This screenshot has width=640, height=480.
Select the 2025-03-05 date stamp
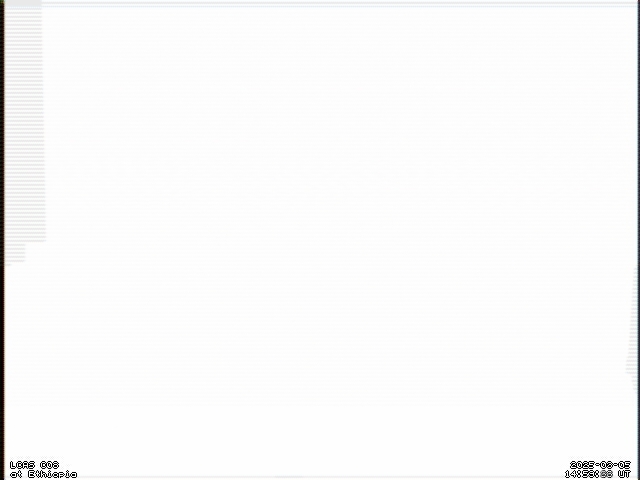click(x=600, y=465)
